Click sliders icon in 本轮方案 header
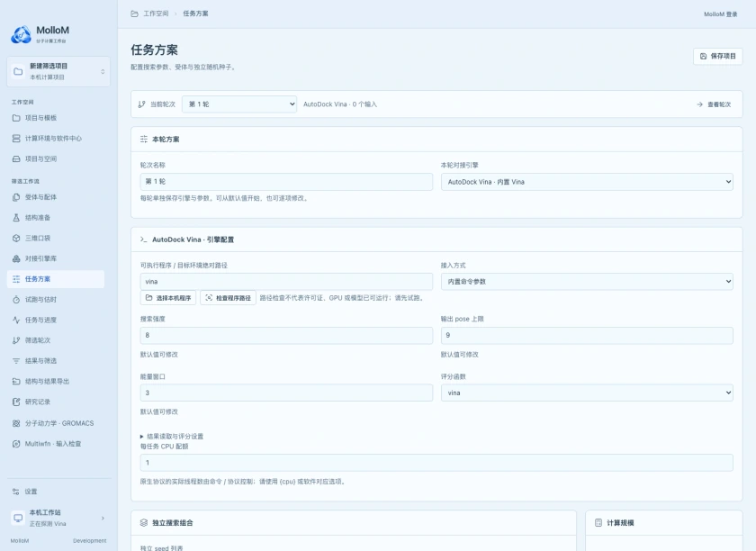 tap(144, 139)
